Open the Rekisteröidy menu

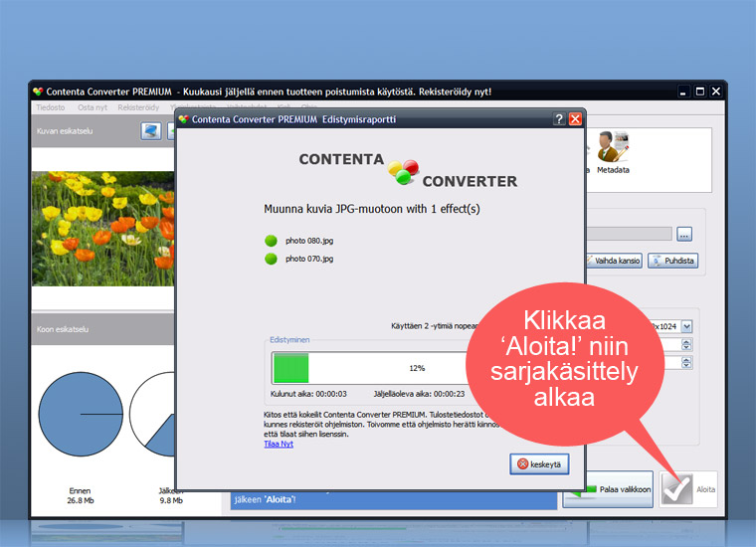point(138,107)
